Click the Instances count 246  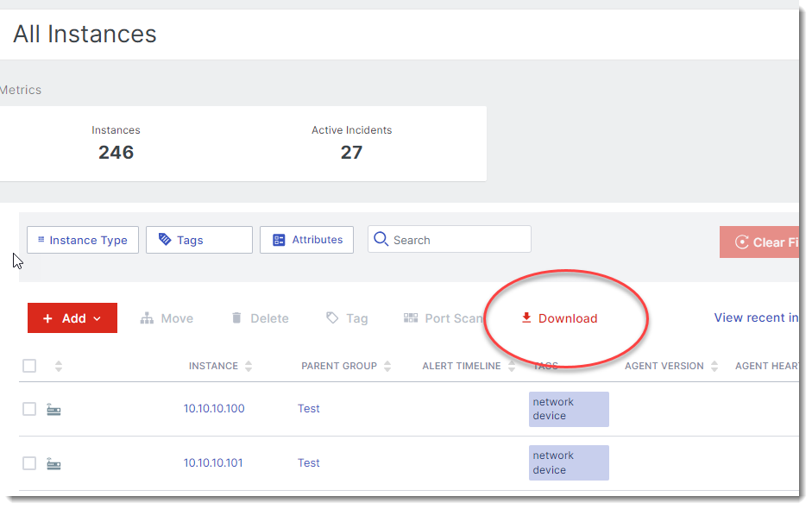116,152
